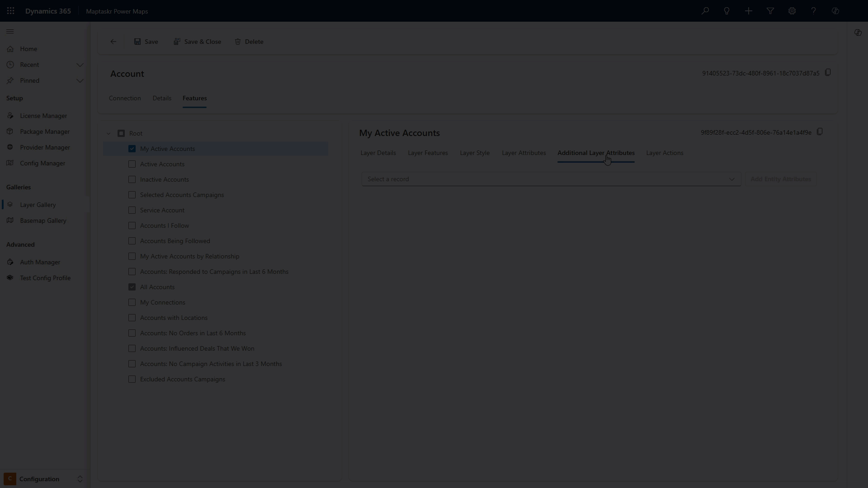This screenshot has height=488, width=868.
Task: Open the Package Manager
Action: 44,131
